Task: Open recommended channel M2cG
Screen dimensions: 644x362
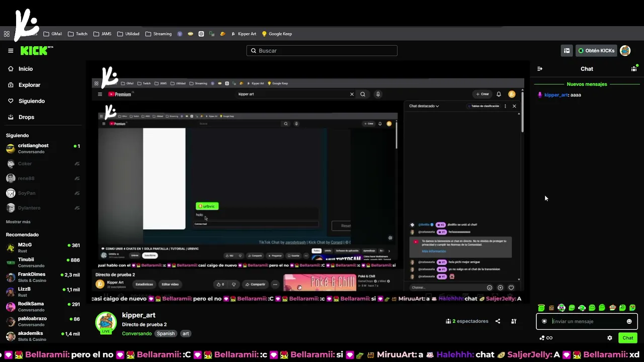Action: pyautogui.click(x=43, y=248)
